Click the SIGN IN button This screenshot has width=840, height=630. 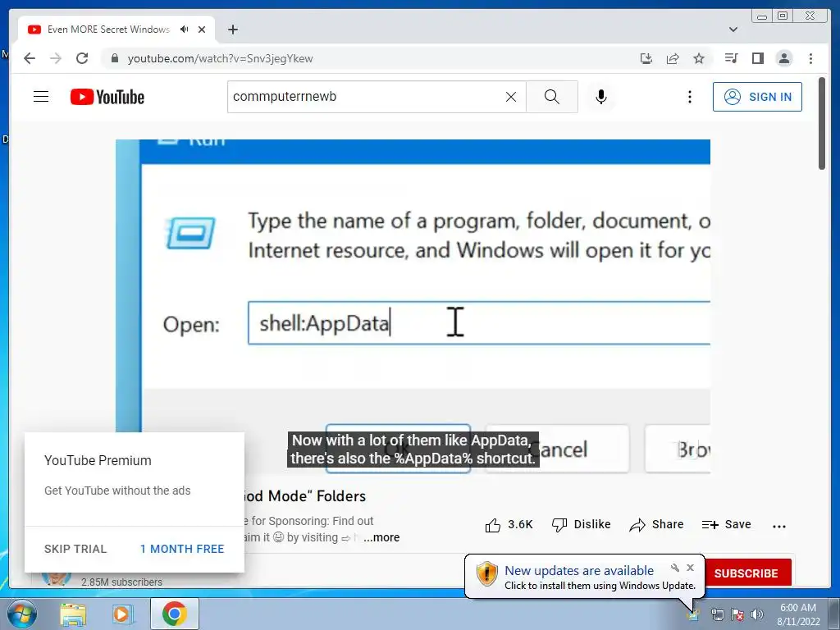pyautogui.click(x=757, y=97)
